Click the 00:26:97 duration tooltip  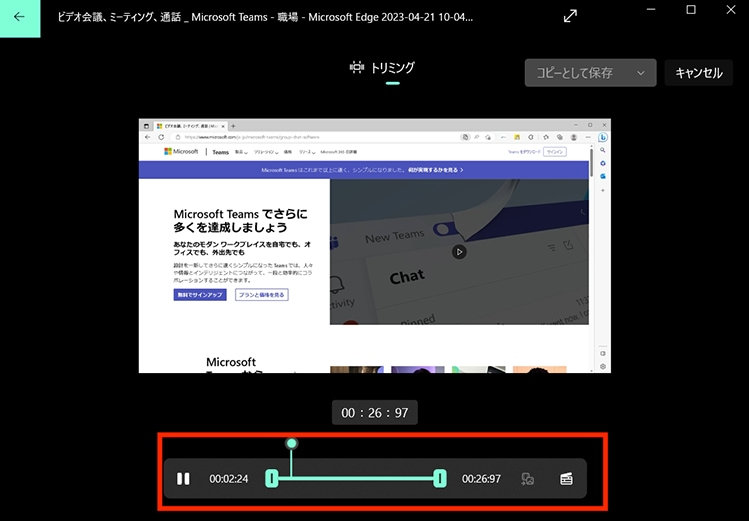(374, 413)
